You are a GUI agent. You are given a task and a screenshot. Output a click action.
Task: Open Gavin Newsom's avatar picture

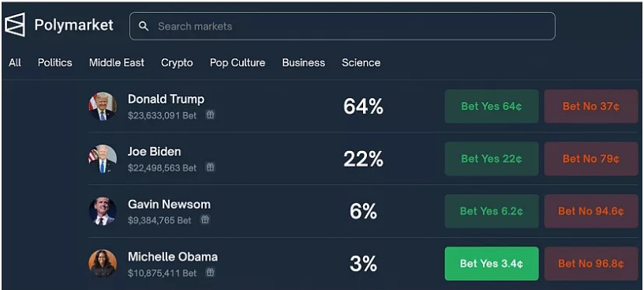click(103, 211)
